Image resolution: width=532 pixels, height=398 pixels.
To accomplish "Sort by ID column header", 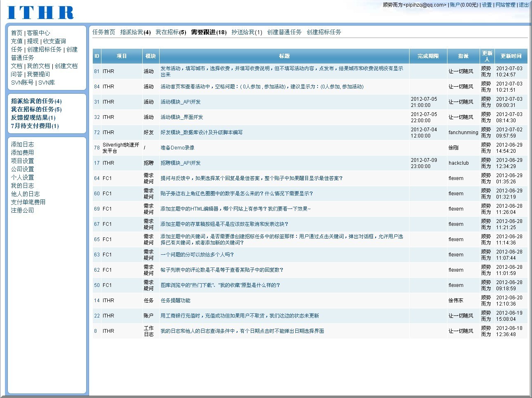I will point(97,56).
